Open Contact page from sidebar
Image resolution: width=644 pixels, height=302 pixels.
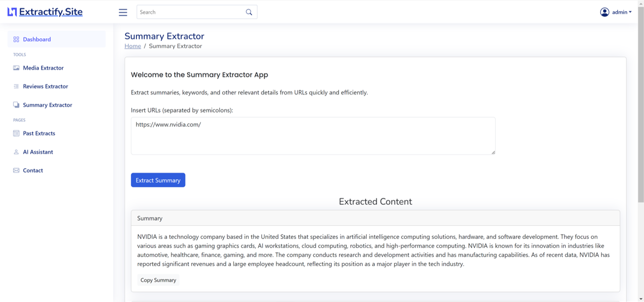pyautogui.click(x=57, y=171)
